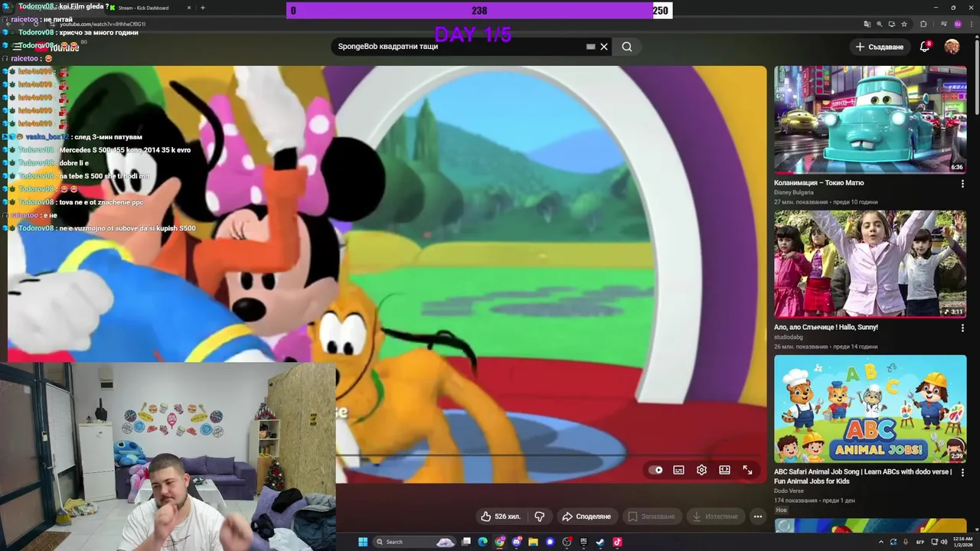Viewport: 980px width, 551px height.
Task: Click the Disney Bulgaria channel name
Action: (793, 193)
